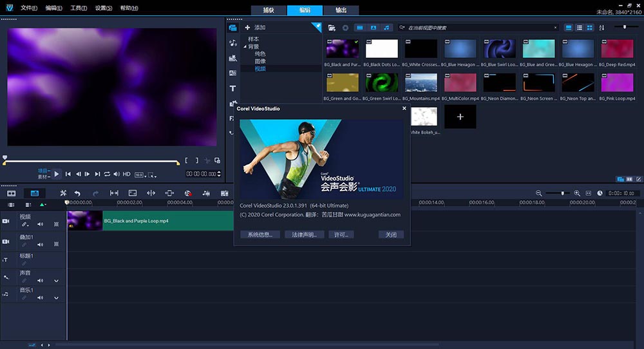Open the Customize Toolbar tools icon
The width and height of the screenshot is (644, 349).
(63, 193)
